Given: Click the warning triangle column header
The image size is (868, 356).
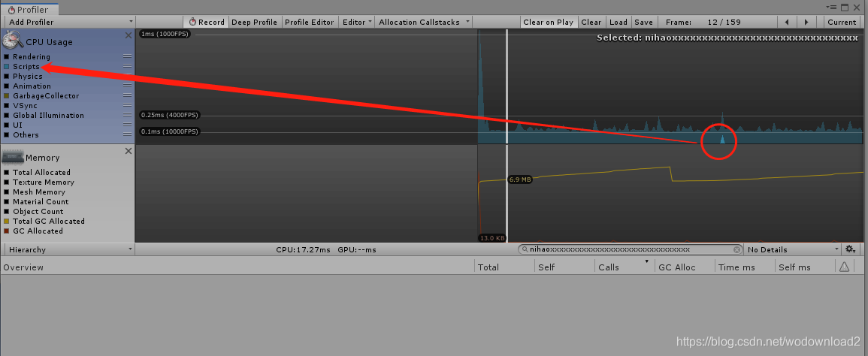Looking at the screenshot, I should [x=844, y=267].
